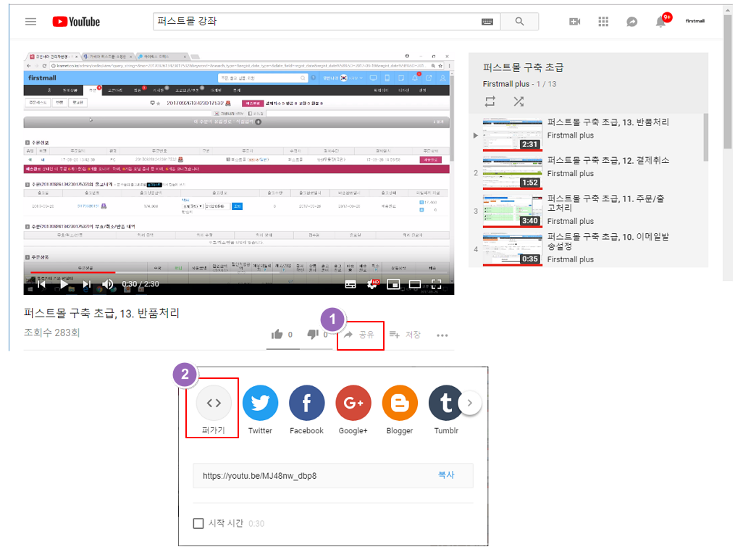Open thumbnail for 10. 이메일발송설정 video
Viewport: 743px width, 560px height.
click(512, 249)
